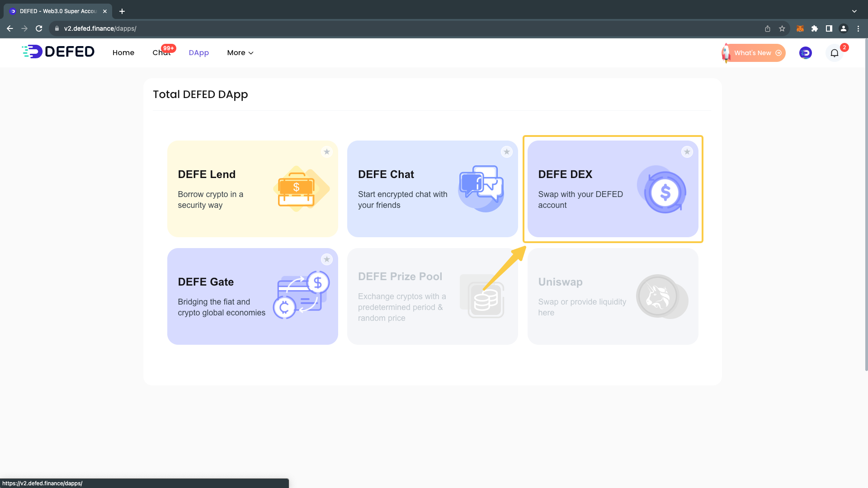Click the share page icon in address bar

[x=768, y=28]
